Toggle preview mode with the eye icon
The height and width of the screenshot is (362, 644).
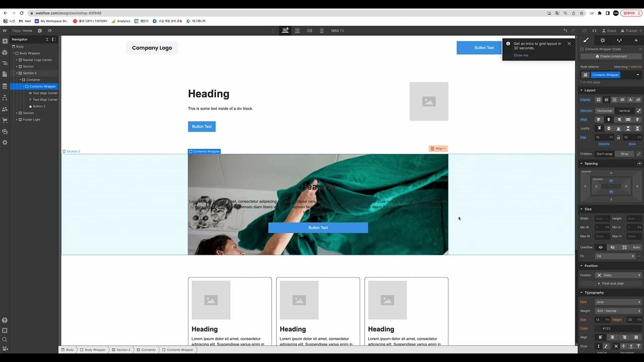(49, 31)
